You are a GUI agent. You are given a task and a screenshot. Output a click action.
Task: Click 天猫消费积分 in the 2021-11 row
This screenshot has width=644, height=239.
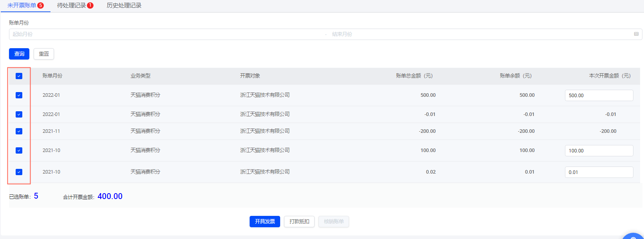pos(146,131)
